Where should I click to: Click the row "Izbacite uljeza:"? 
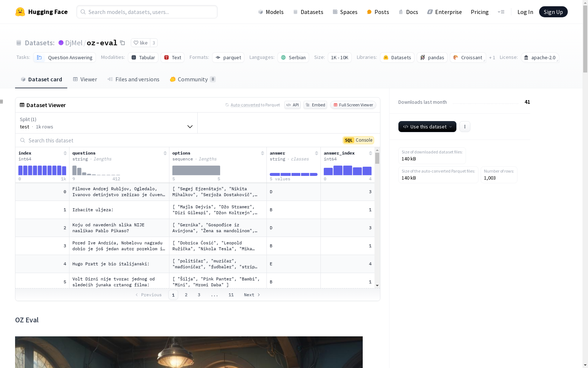pyautogui.click(x=195, y=210)
